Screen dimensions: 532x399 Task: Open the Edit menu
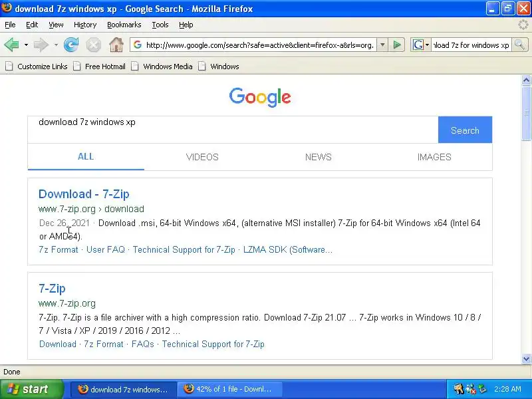32,25
